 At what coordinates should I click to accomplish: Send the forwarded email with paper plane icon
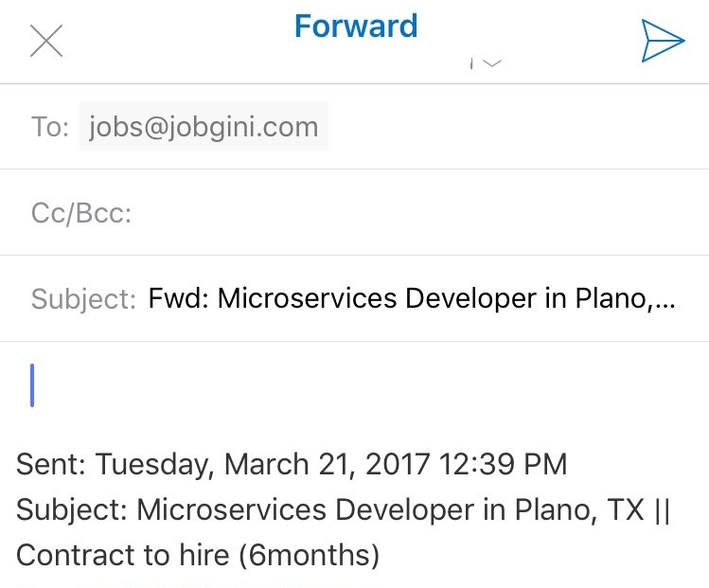[662, 40]
